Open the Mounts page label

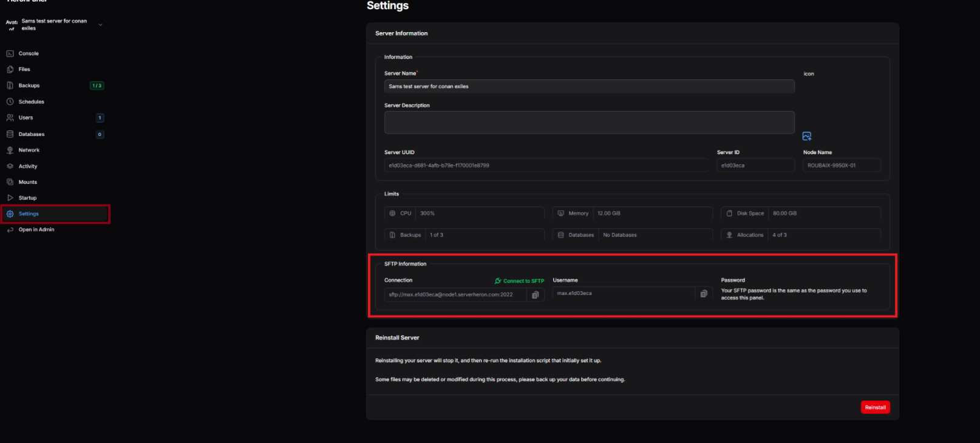tap(28, 182)
